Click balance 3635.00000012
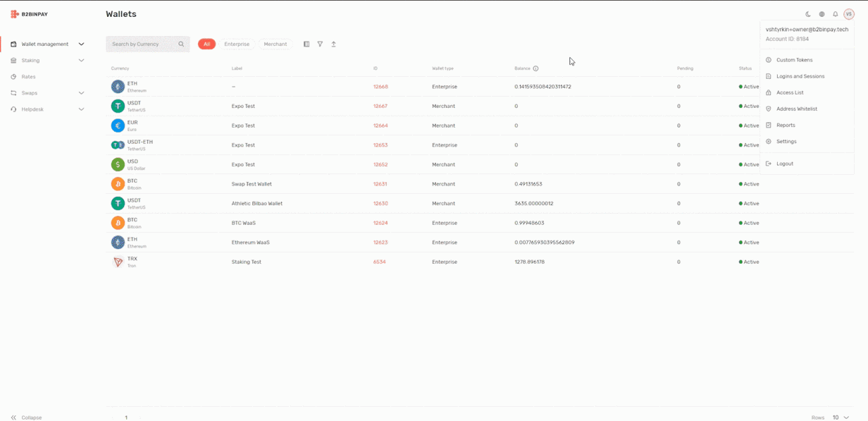Image resolution: width=868 pixels, height=421 pixels. (x=534, y=203)
